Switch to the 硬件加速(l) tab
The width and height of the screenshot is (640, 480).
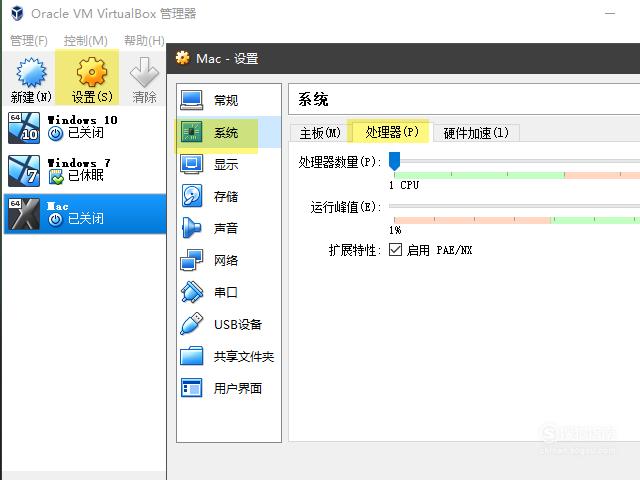coord(476,133)
